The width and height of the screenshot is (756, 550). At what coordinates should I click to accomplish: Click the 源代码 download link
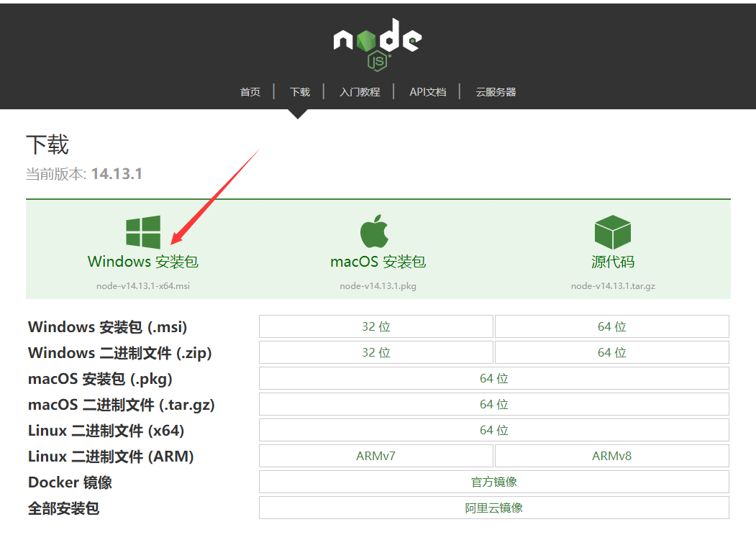(613, 262)
